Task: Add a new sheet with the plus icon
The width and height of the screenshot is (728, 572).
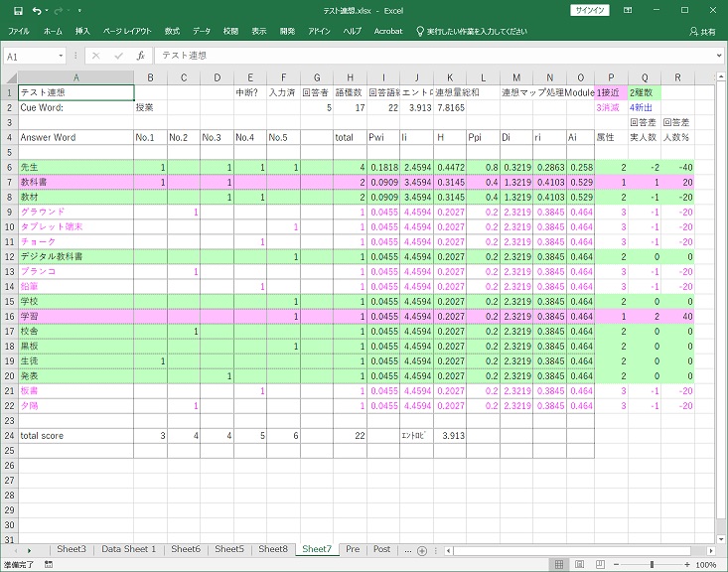Action: coord(421,550)
